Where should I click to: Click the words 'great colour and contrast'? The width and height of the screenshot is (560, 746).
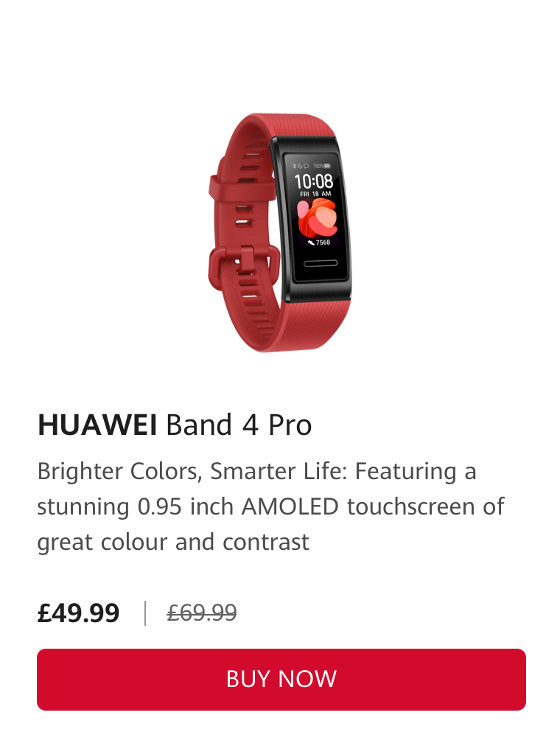[x=173, y=543]
